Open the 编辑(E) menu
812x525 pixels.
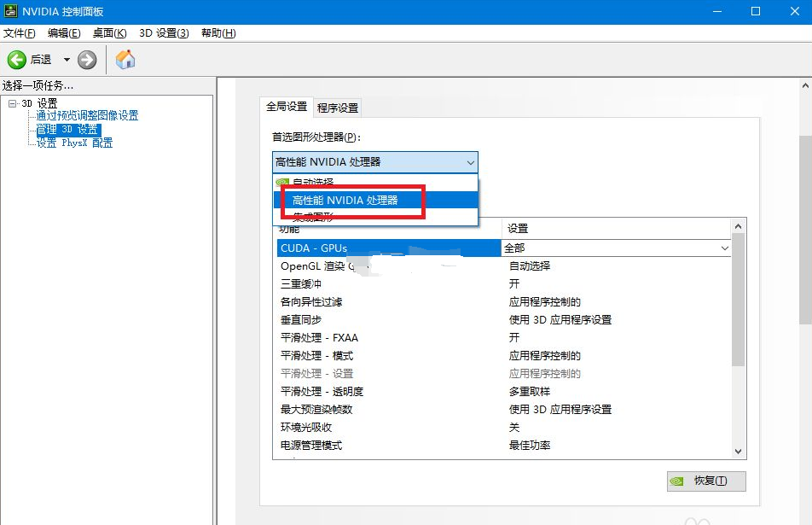tap(64, 33)
